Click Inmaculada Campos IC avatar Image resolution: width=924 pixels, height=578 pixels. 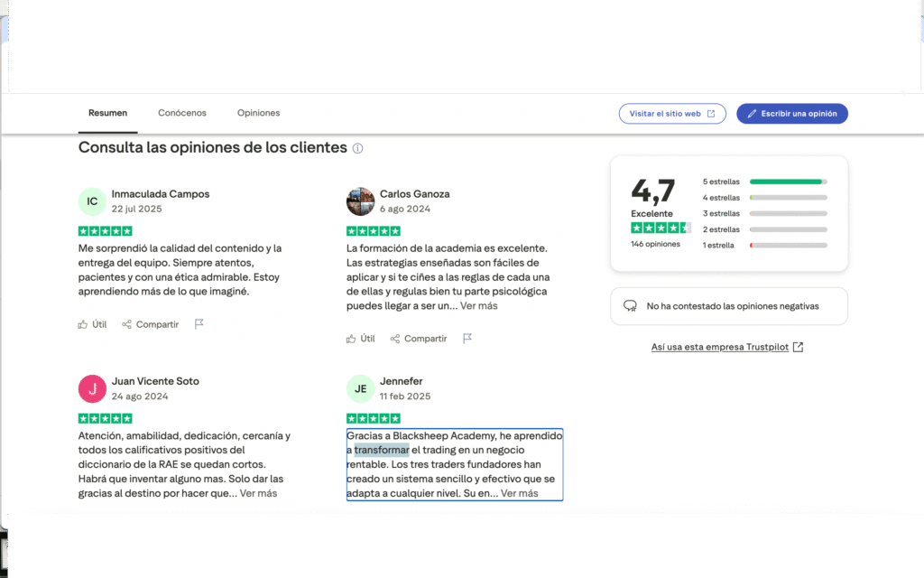tap(93, 201)
